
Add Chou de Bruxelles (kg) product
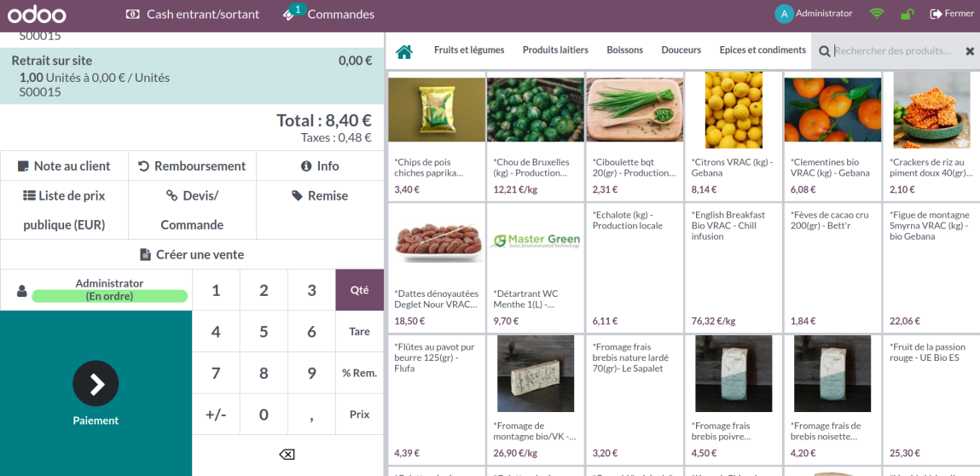(x=535, y=136)
